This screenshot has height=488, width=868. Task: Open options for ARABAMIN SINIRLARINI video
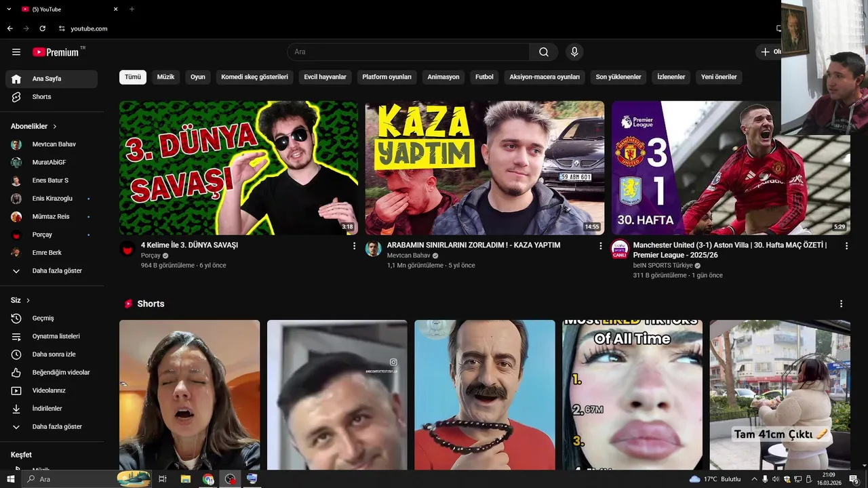(x=600, y=246)
